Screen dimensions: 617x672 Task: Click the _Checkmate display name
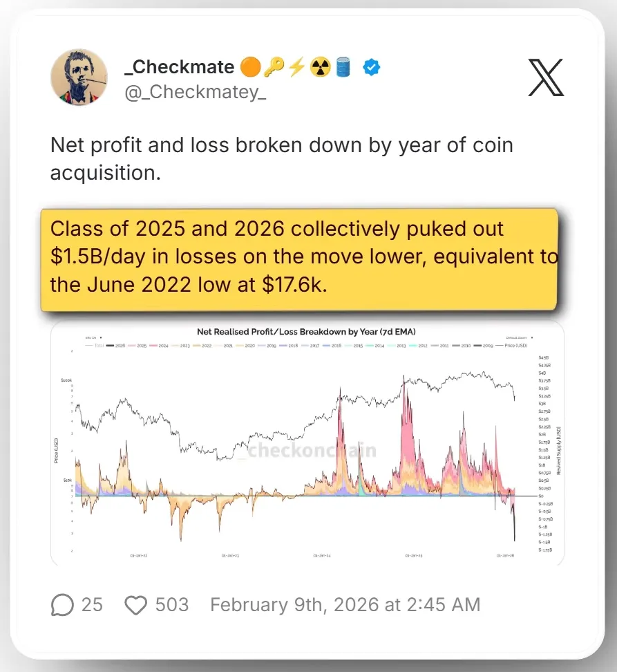coord(179,68)
